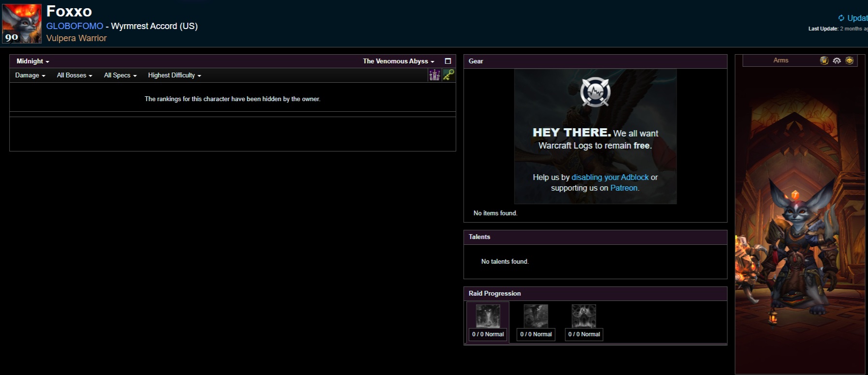The height and width of the screenshot is (375, 868).
Task: Follow the disabling your Adblock link
Action: [x=610, y=178]
